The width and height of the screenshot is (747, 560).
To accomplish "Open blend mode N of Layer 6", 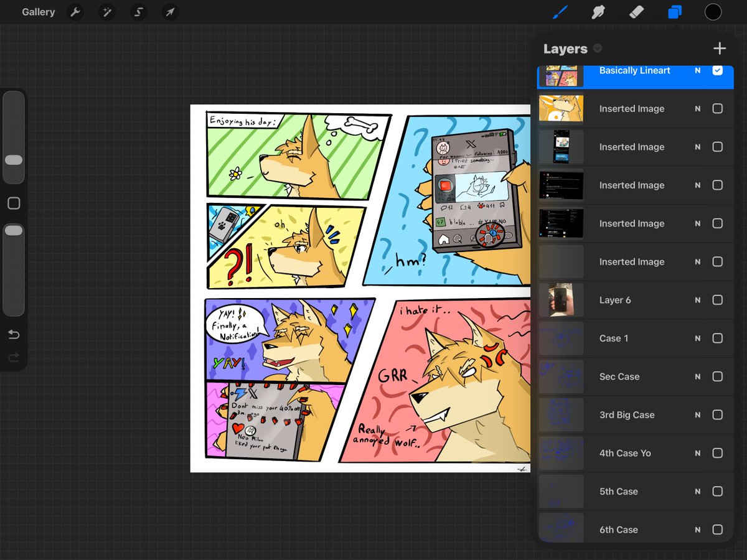I will [698, 300].
